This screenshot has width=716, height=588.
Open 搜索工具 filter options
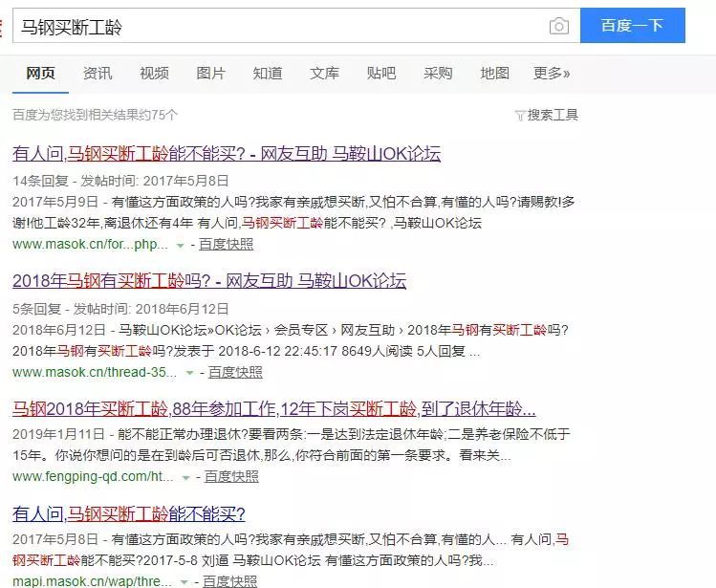[547, 115]
